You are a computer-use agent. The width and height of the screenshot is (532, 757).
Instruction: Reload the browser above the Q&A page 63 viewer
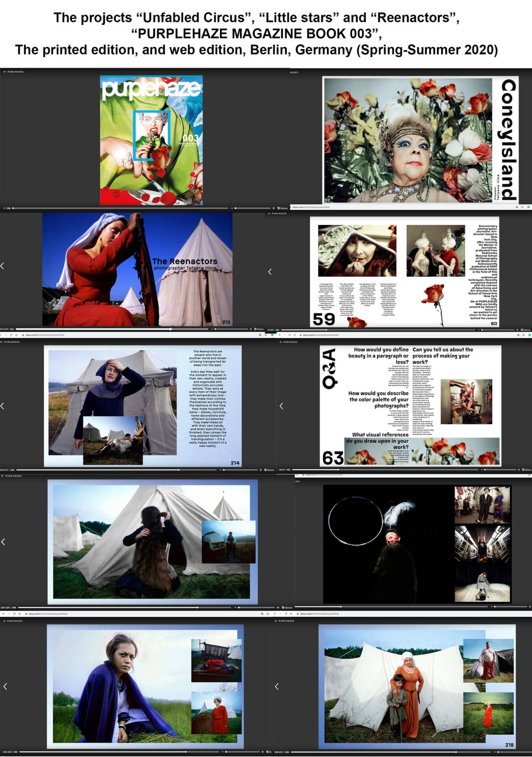[290, 335]
